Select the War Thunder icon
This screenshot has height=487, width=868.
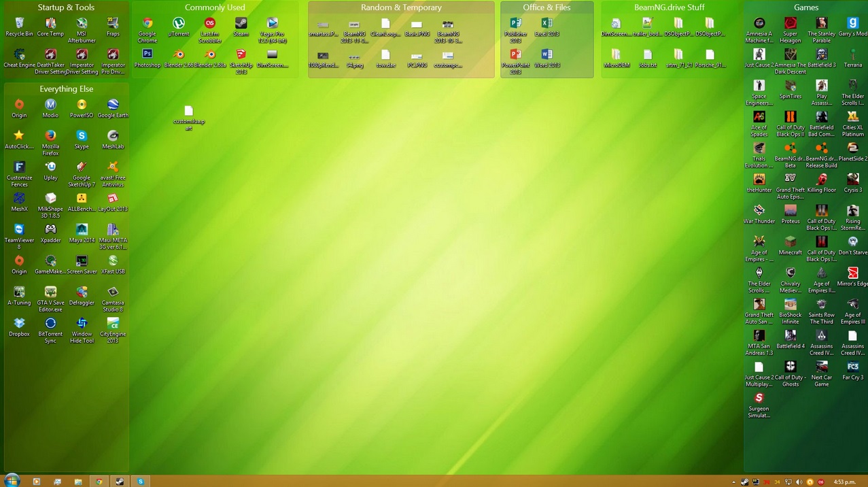759,215
